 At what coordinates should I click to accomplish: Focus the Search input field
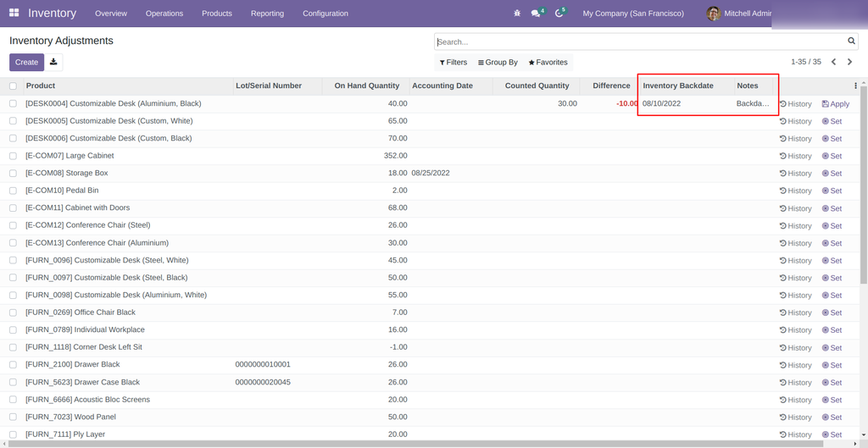pyautogui.click(x=641, y=41)
